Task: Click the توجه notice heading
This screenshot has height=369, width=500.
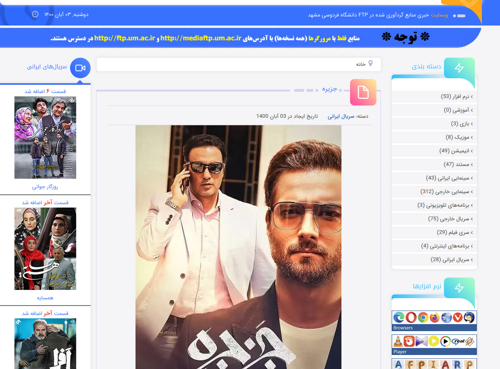Action: 406,37
